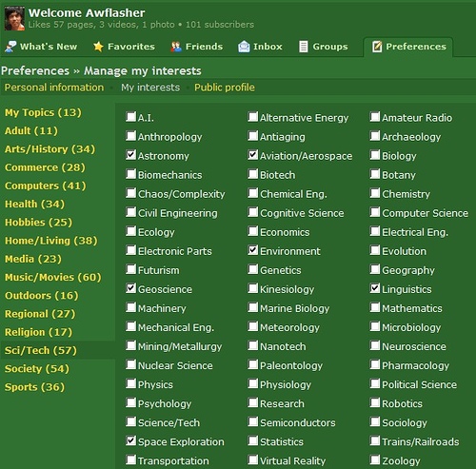The width and height of the screenshot is (476, 469).
Task: Open My Topics (13) in the sidebar
Action: [43, 112]
